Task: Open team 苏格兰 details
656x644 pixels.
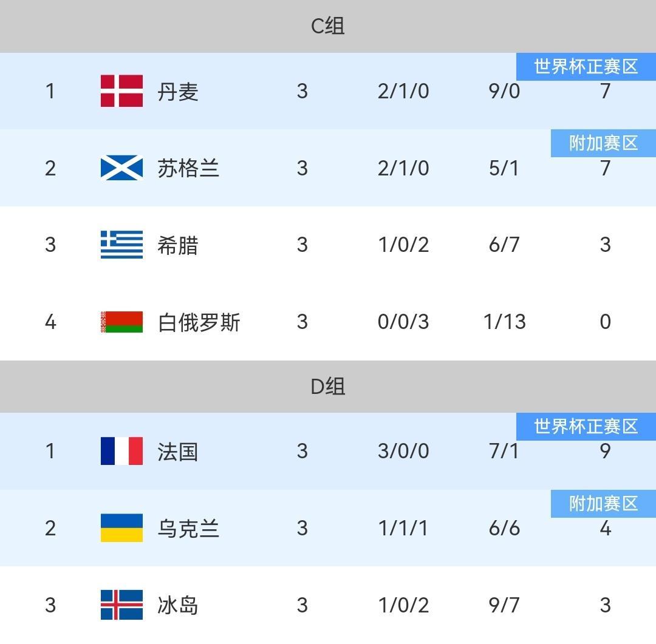Action: coord(188,169)
